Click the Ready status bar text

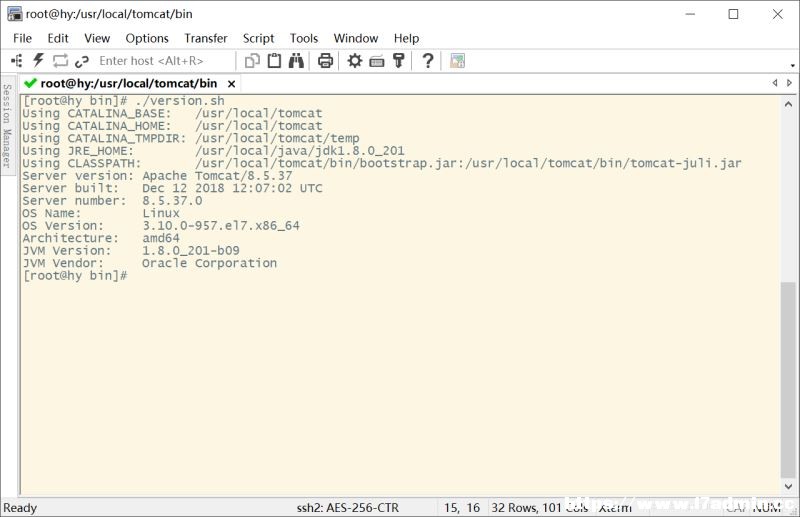[x=20, y=508]
